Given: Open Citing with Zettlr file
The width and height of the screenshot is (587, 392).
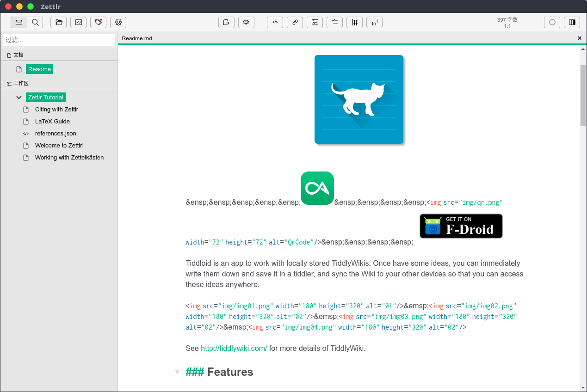Looking at the screenshot, I should (x=56, y=110).
